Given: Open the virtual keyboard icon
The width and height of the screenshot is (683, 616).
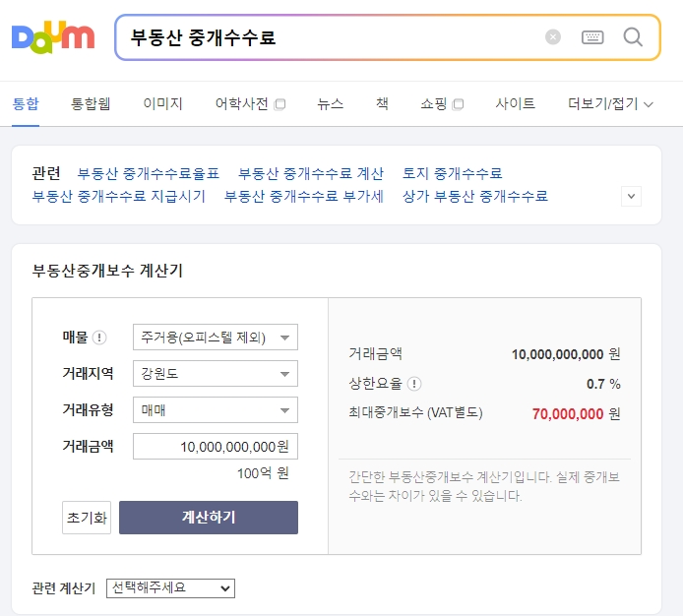Looking at the screenshot, I should [x=592, y=37].
